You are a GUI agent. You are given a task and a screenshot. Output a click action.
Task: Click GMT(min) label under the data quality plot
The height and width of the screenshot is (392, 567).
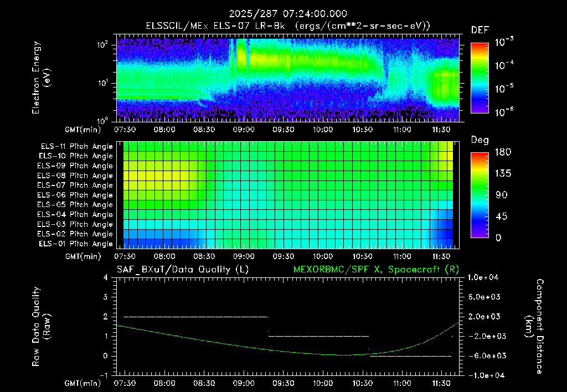click(x=83, y=384)
